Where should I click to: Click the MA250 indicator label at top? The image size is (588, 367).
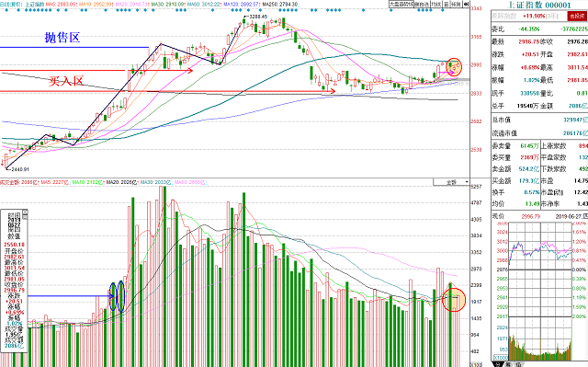[279, 4]
